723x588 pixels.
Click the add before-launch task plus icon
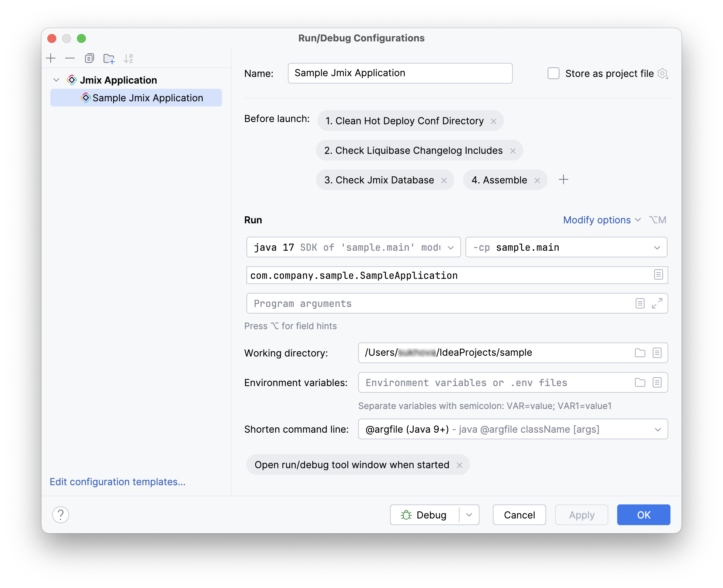pyautogui.click(x=563, y=180)
